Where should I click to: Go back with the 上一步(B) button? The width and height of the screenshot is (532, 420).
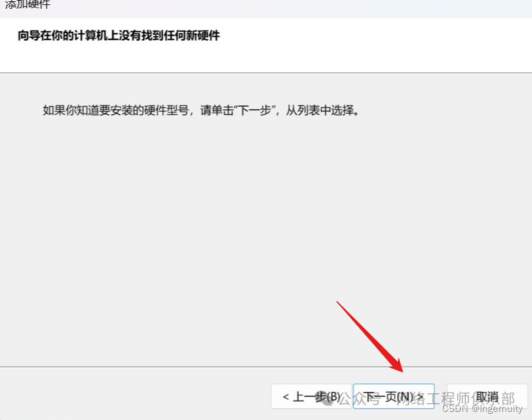click(311, 396)
